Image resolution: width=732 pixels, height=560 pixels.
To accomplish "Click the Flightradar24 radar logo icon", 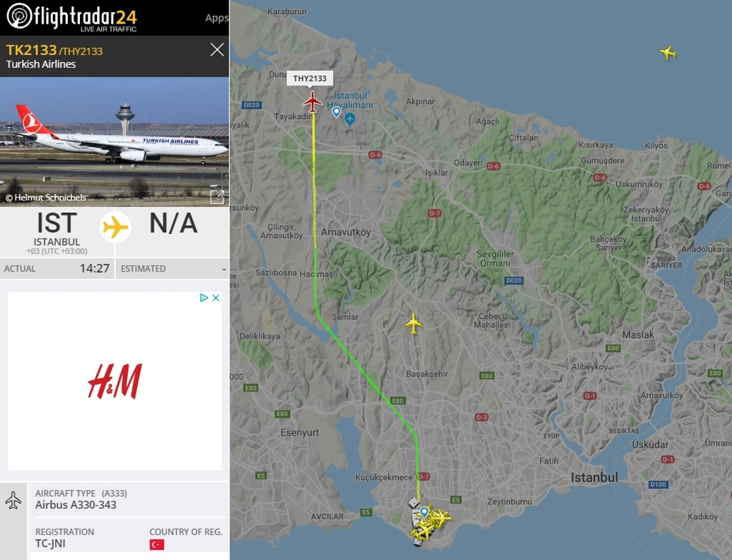I will (x=19, y=16).
